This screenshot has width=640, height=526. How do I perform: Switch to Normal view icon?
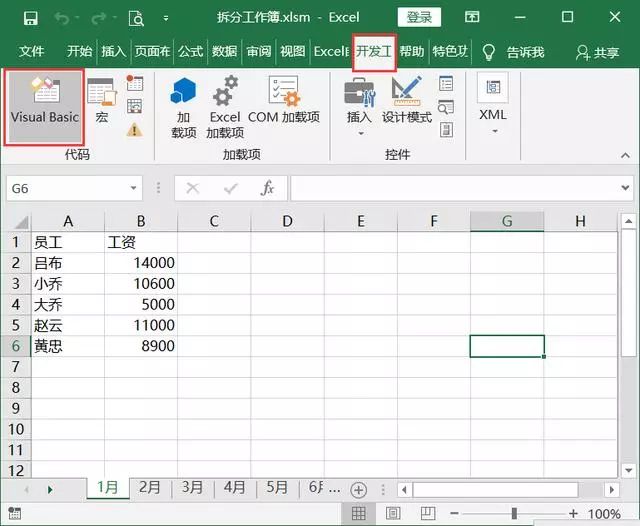click(359, 513)
